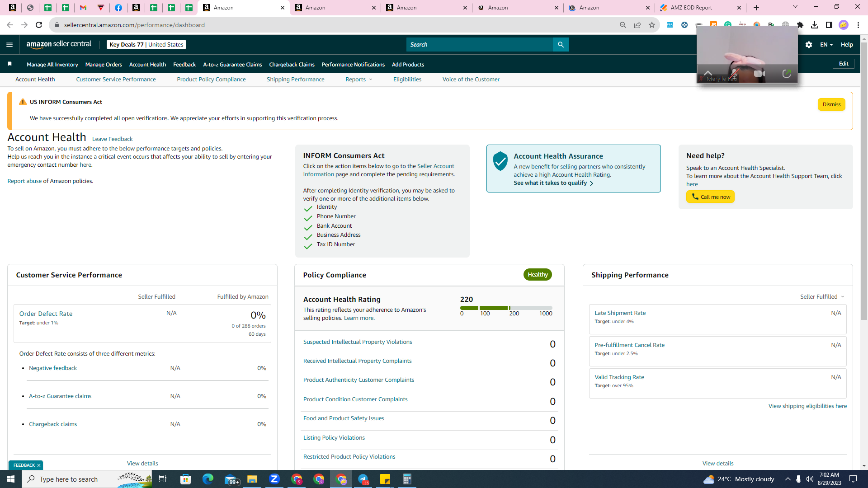Open the Seller Central hamburger menu
This screenshot has width=868, height=488.
9,45
